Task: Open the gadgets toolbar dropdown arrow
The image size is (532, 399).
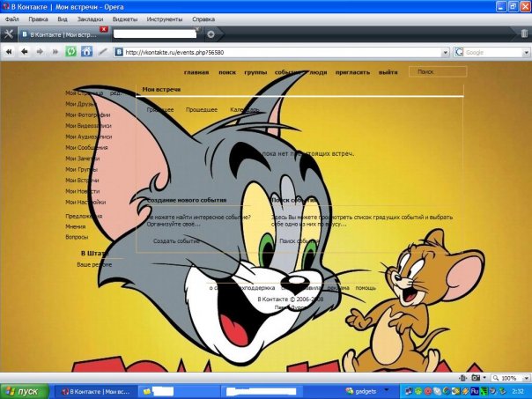Action: [x=387, y=389]
